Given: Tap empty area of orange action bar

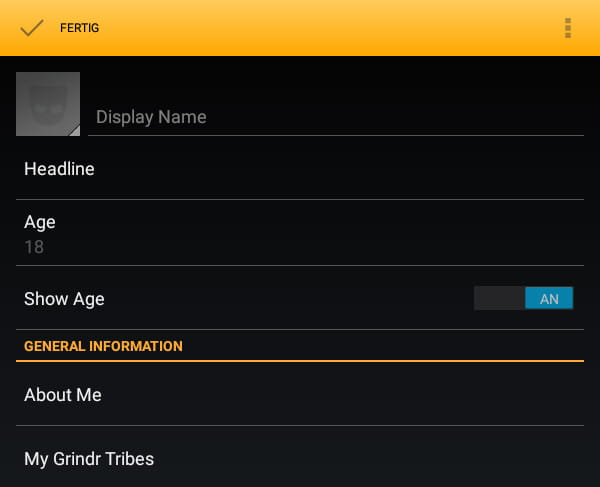Looking at the screenshot, I should point(329,28).
